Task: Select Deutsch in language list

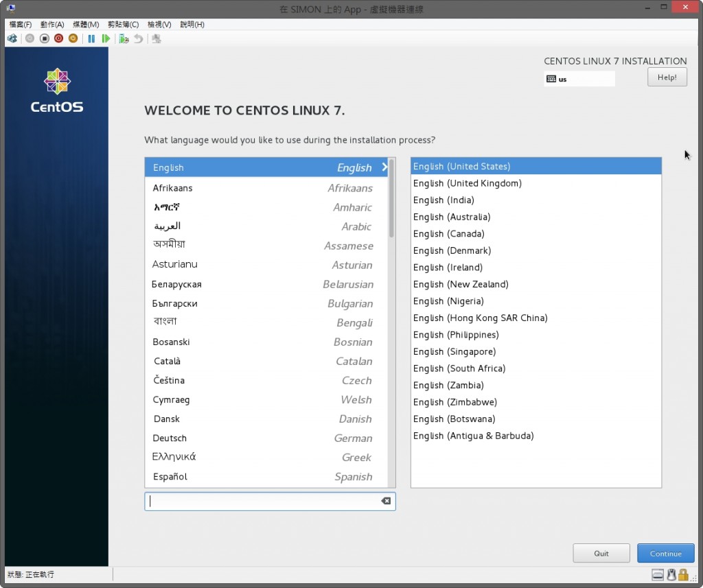Action: pyautogui.click(x=266, y=438)
